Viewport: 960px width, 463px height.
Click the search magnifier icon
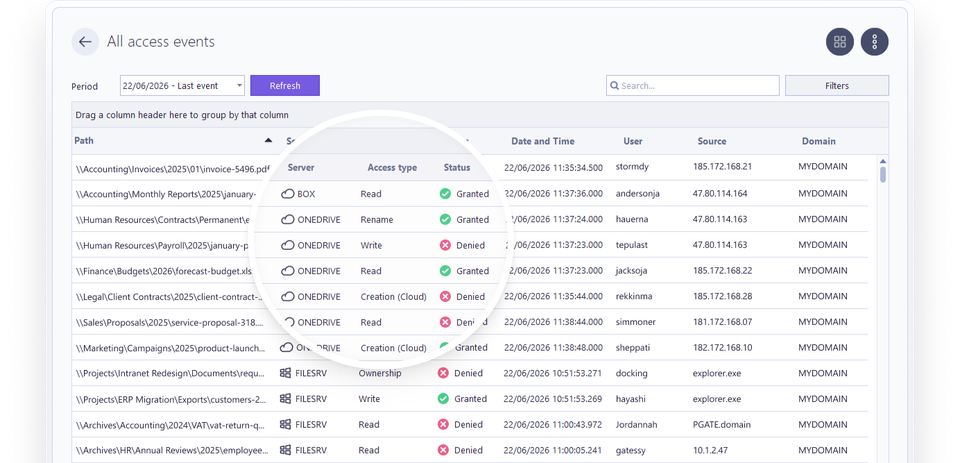[614, 86]
